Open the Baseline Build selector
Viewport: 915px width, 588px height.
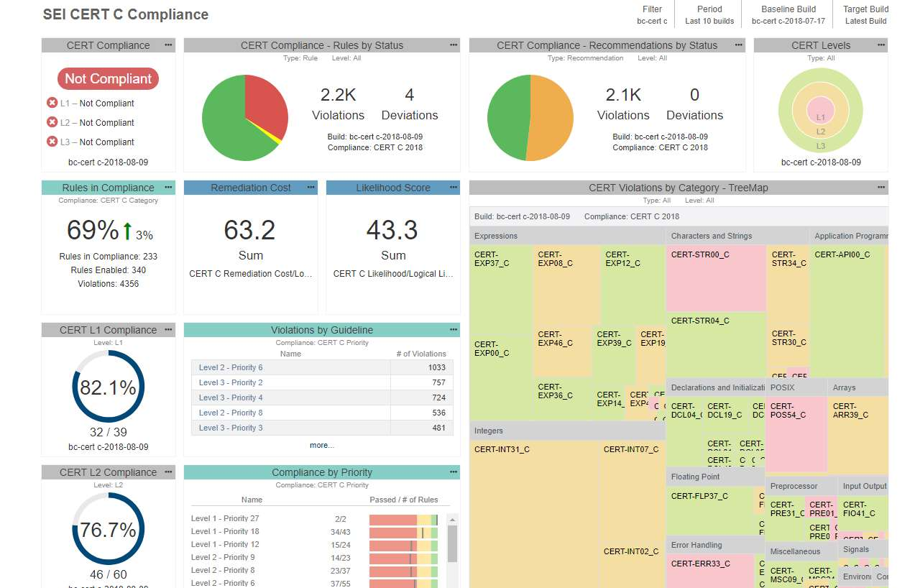(788, 15)
